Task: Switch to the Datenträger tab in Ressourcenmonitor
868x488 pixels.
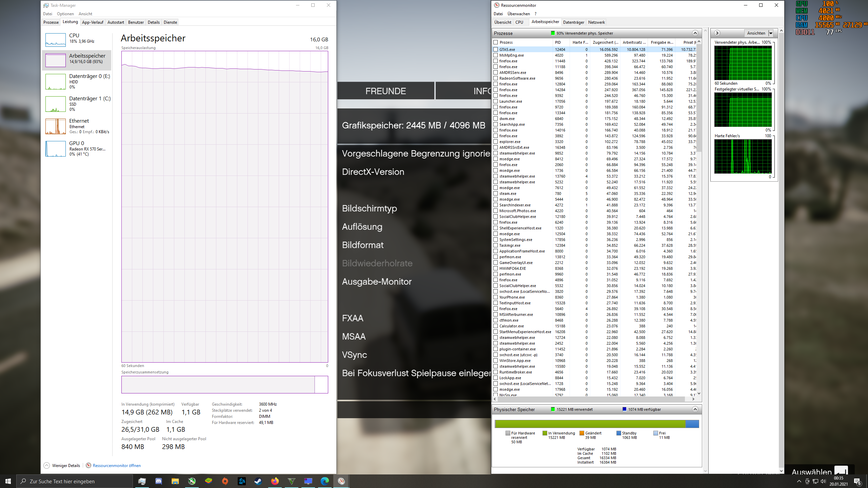Action: 573,22
